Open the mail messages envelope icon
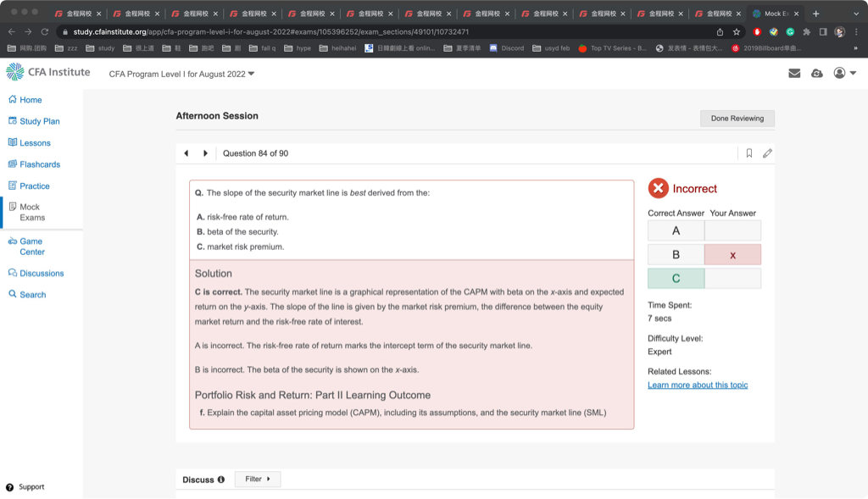 794,74
